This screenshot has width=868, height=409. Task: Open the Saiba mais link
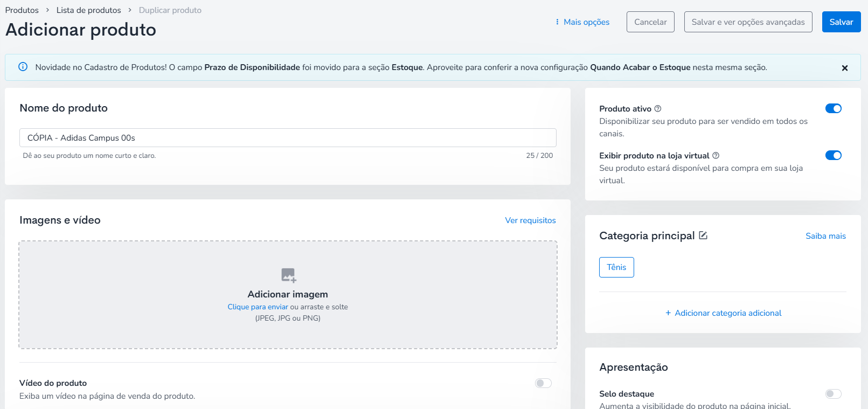tap(825, 236)
